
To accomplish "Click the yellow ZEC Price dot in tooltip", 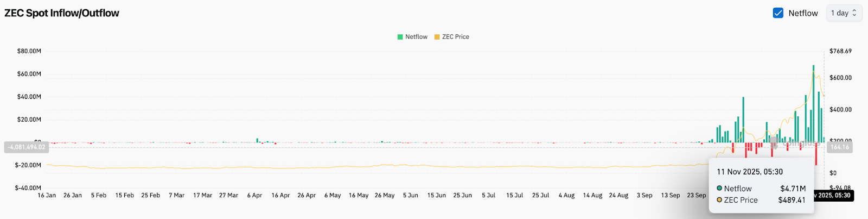I will coord(719,200).
